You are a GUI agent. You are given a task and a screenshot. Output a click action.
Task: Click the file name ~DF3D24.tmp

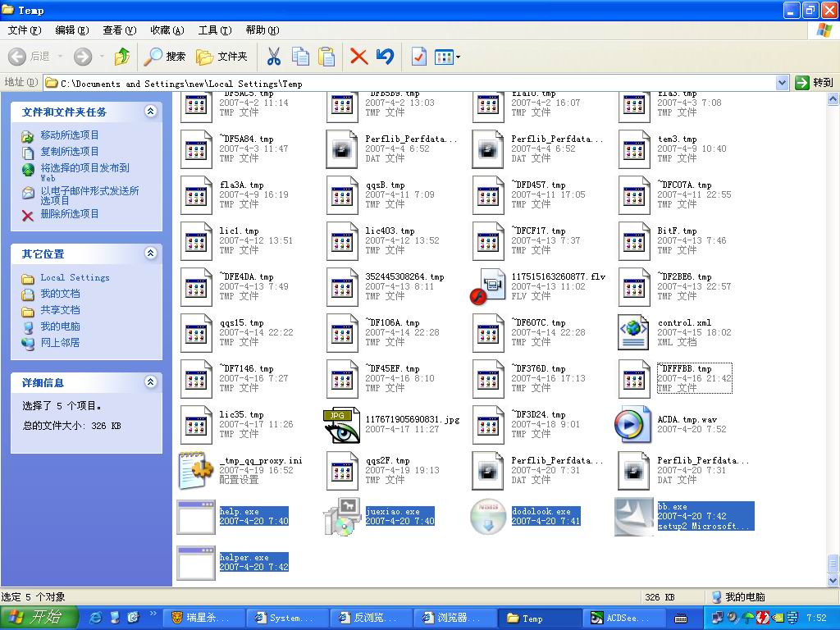(x=538, y=414)
